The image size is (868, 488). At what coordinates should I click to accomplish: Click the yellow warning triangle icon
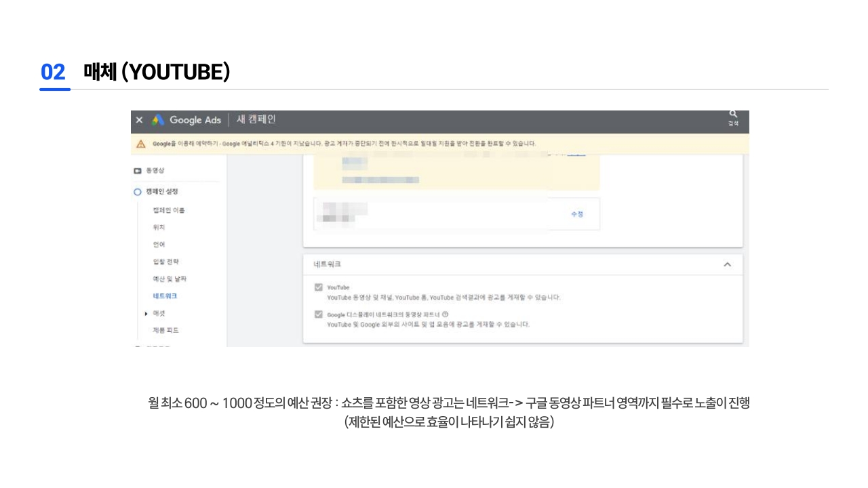[141, 144]
